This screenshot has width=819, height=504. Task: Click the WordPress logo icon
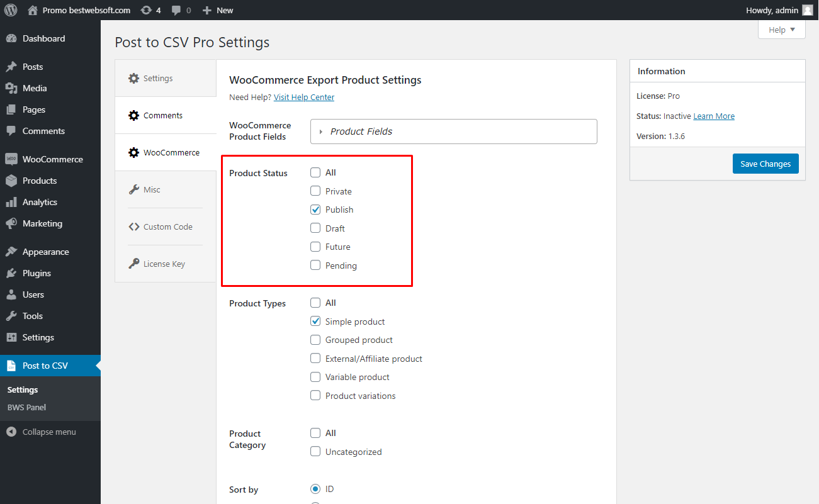pyautogui.click(x=11, y=10)
